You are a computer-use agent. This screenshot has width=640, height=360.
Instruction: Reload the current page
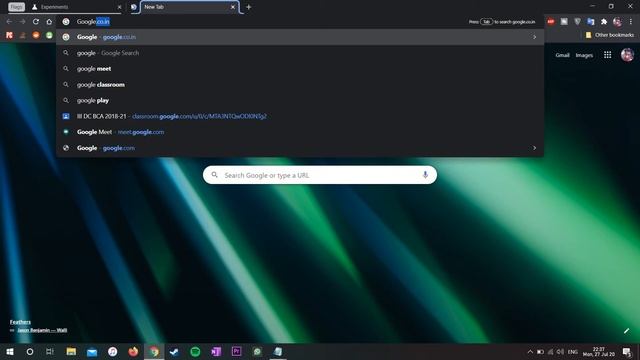(36, 22)
